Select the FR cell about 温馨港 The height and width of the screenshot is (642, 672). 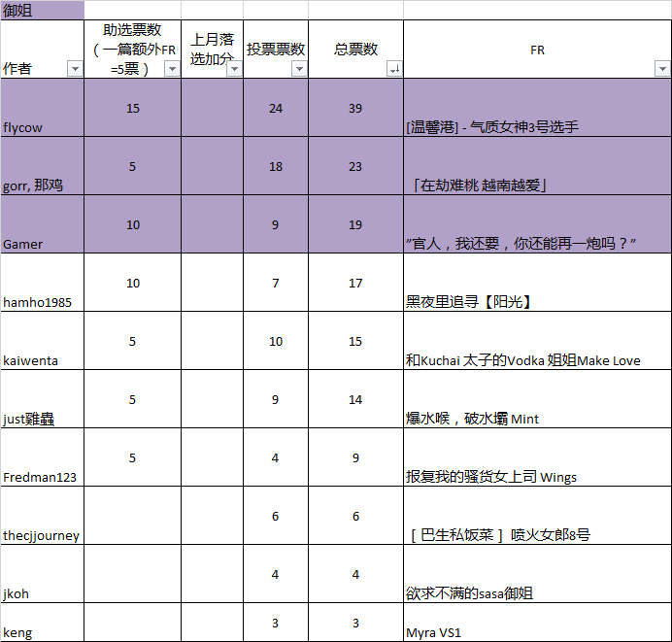coord(536,126)
